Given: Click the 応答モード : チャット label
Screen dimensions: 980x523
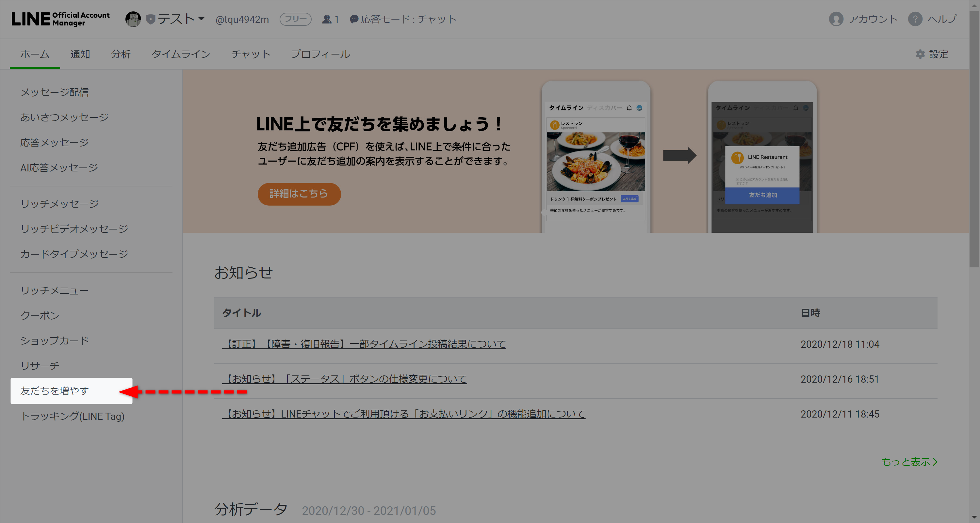Looking at the screenshot, I should tap(409, 19).
